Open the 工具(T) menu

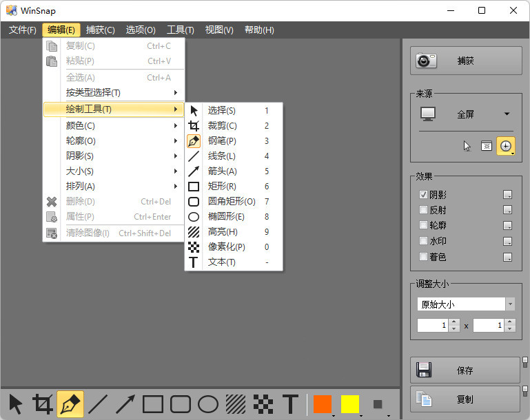tap(181, 30)
